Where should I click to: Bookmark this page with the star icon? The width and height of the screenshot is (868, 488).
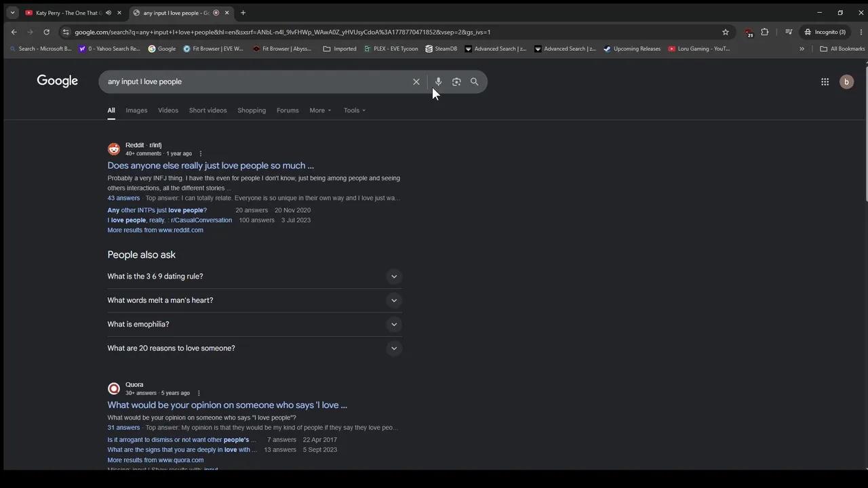726,32
